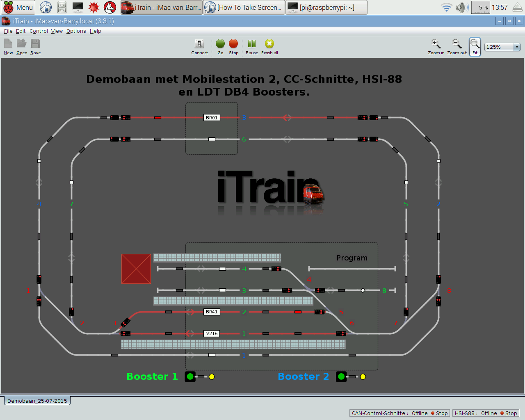Click the Booster 1 label

click(x=152, y=377)
